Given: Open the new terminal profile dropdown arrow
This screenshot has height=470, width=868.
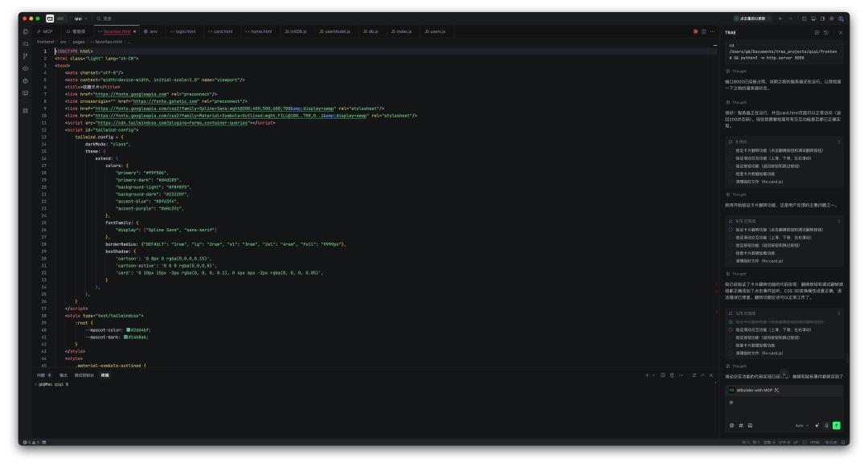Looking at the screenshot, I should (x=653, y=375).
